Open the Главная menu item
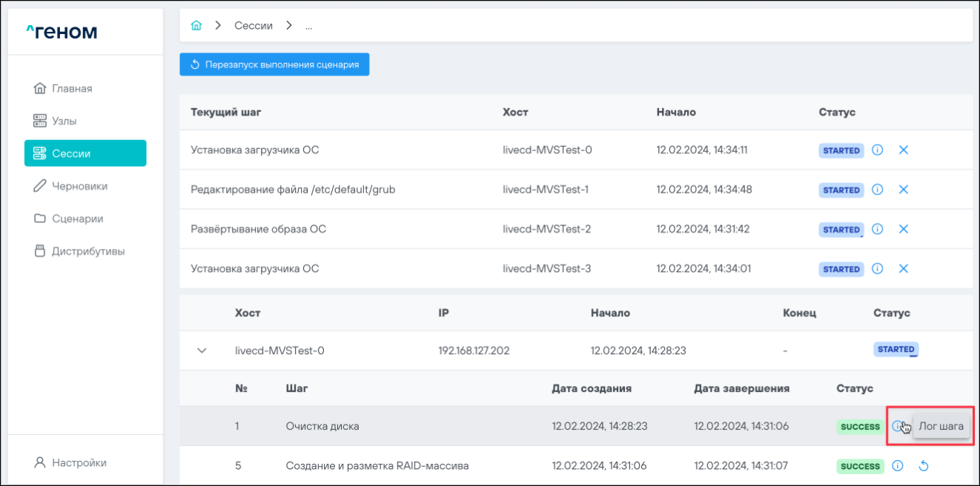980x486 pixels. 72,88
